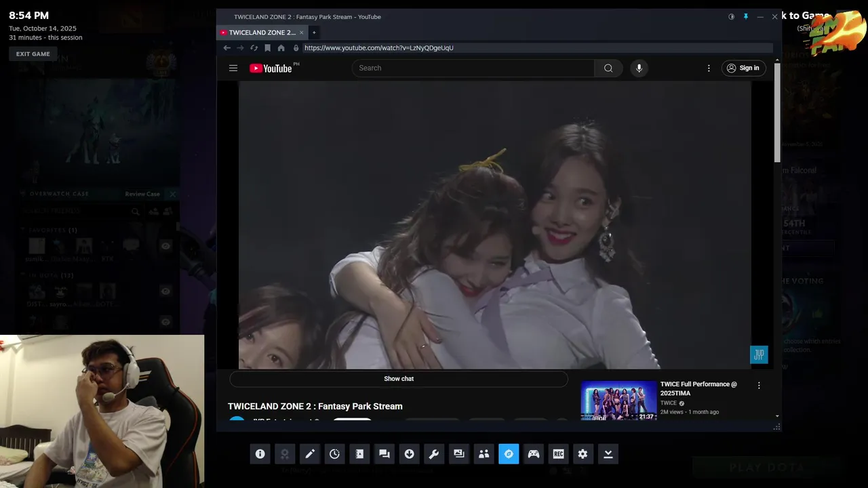Open TWICE Full Performance @ 2025TIMA title
The width and height of the screenshot is (868, 488).
pos(699,388)
